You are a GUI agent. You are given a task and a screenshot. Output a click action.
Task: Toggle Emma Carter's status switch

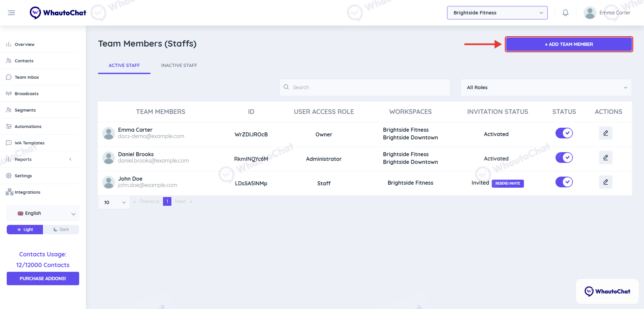pos(564,133)
